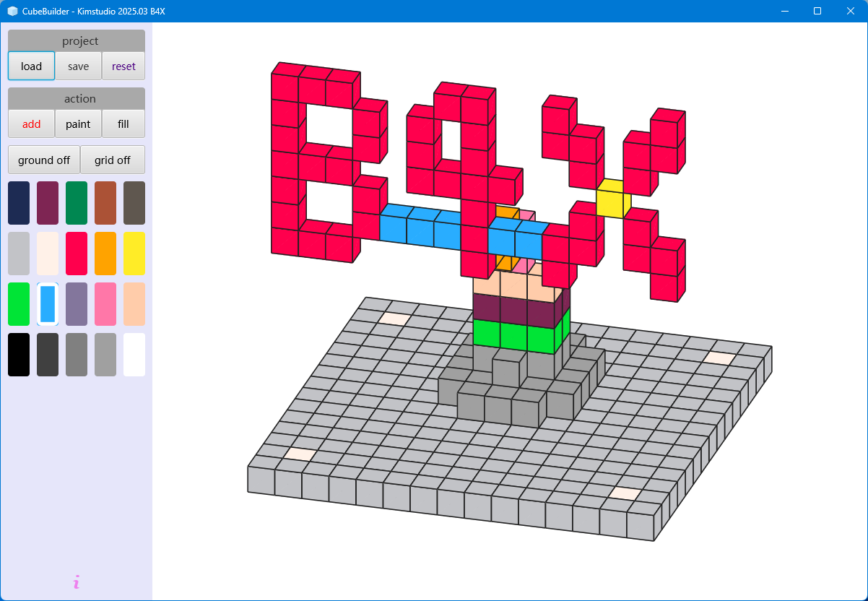Pick the gray swatch beside the white swatch
The height and width of the screenshot is (601, 868).
coord(105,355)
